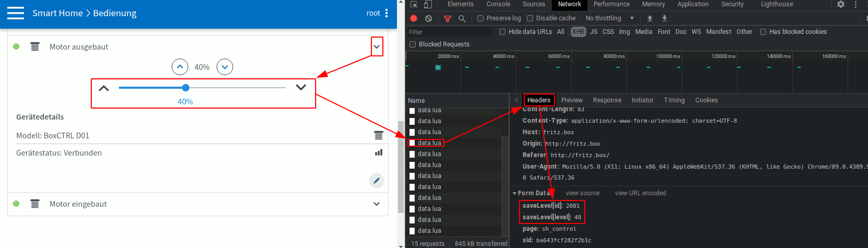Check Hide data URLs checkbox
The image size is (868, 248).
coord(502,32)
